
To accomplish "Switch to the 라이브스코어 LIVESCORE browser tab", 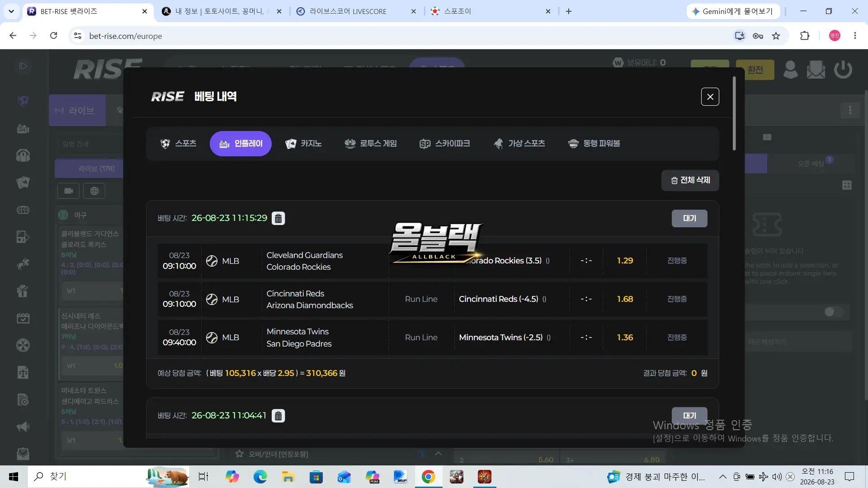I will pos(356,11).
